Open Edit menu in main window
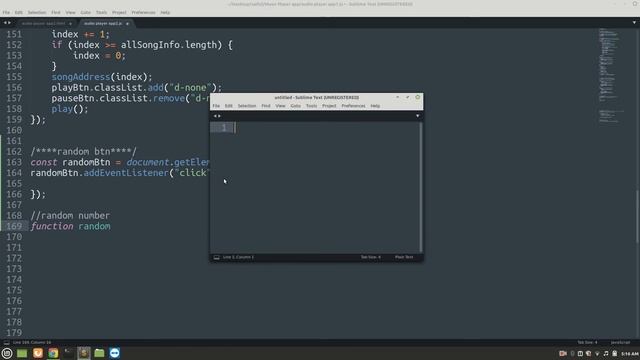640x360 pixels. point(19,12)
